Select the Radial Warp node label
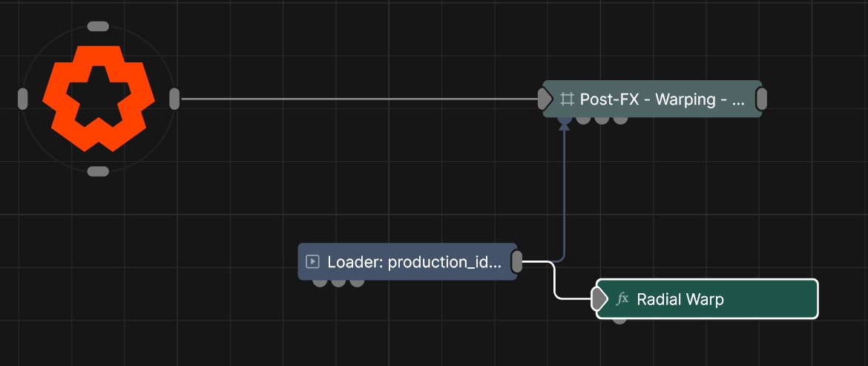 pyautogui.click(x=680, y=299)
